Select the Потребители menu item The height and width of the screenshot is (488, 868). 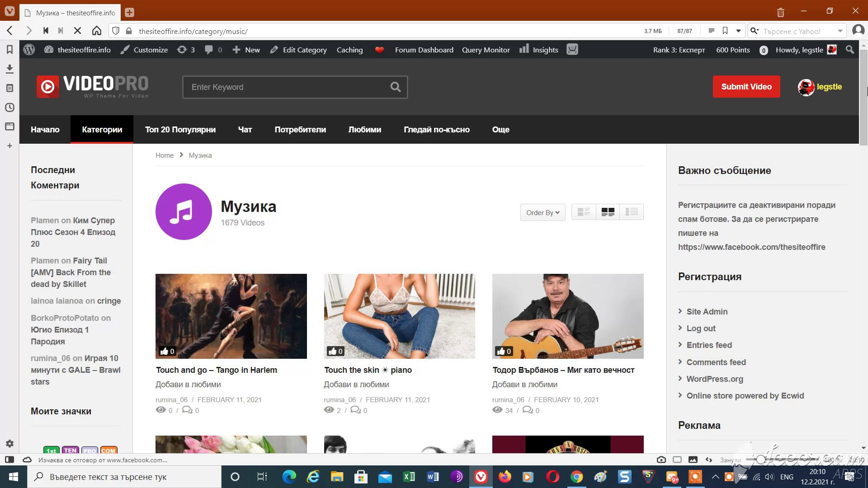[x=300, y=130]
